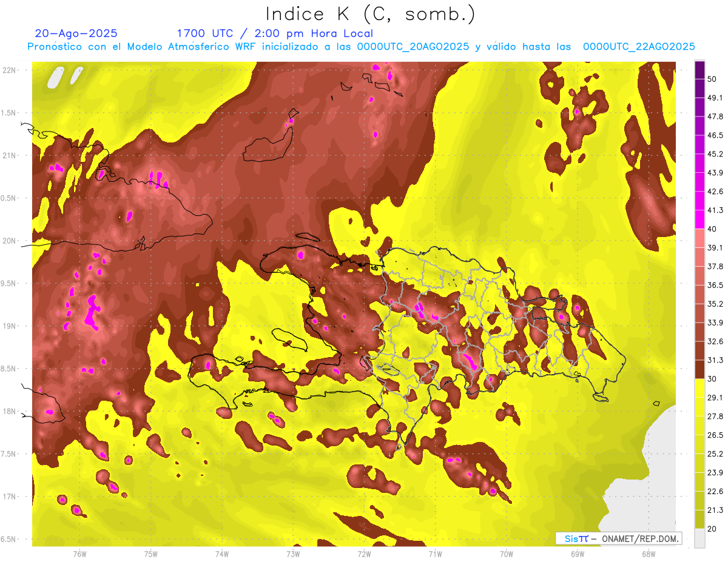Click the "45.2" legend value
This screenshot has height=562, width=728.
[x=715, y=154]
